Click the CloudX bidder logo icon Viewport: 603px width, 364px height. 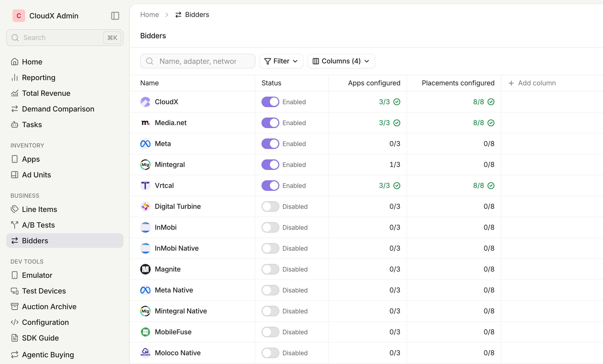pyautogui.click(x=145, y=102)
